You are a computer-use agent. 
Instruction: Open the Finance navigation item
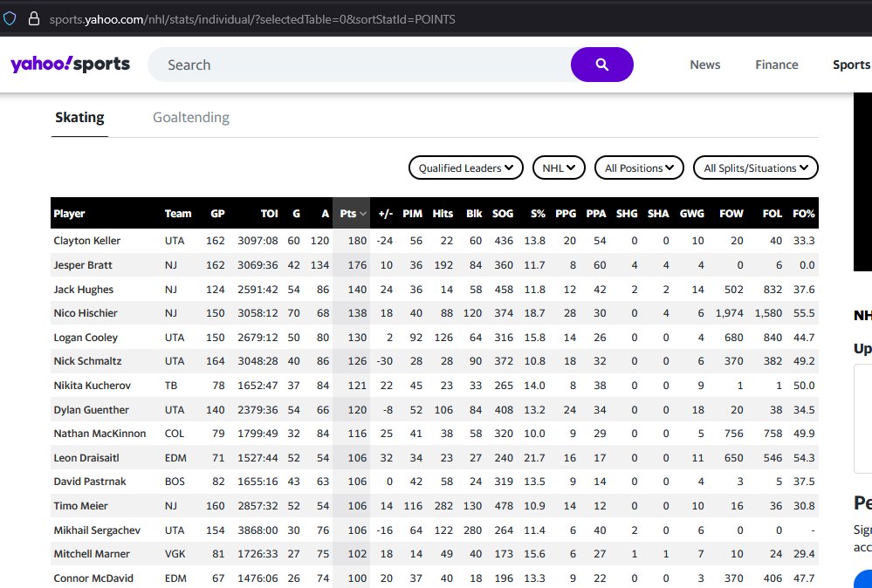(776, 65)
